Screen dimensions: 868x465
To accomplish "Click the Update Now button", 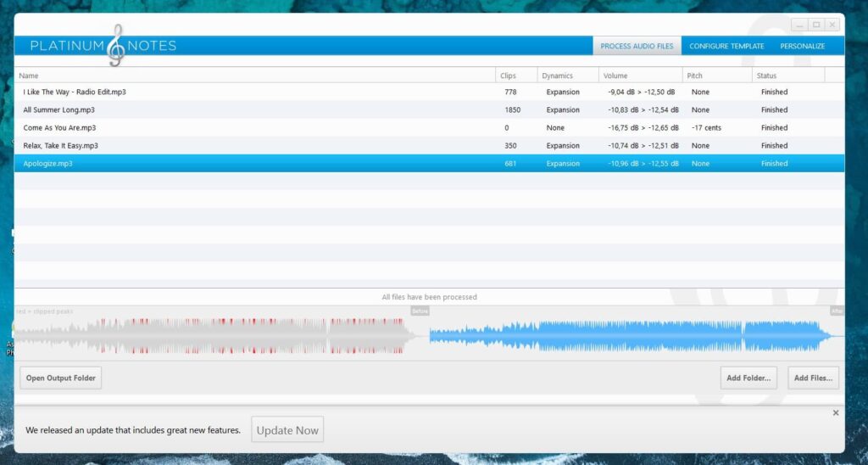I will click(287, 430).
